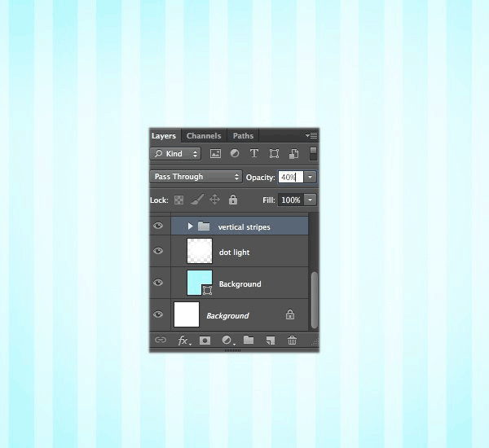
Task: Click the layers list scrollbar thumb
Action: coord(315,300)
